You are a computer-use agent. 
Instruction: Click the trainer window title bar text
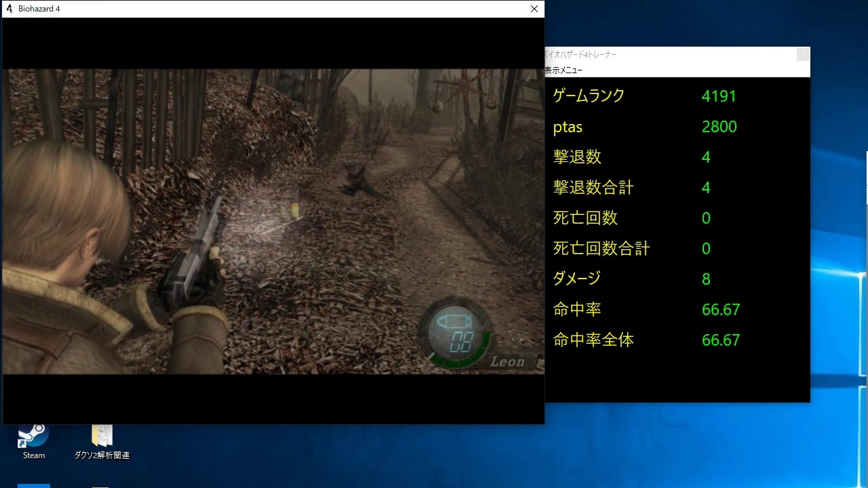tap(580, 54)
